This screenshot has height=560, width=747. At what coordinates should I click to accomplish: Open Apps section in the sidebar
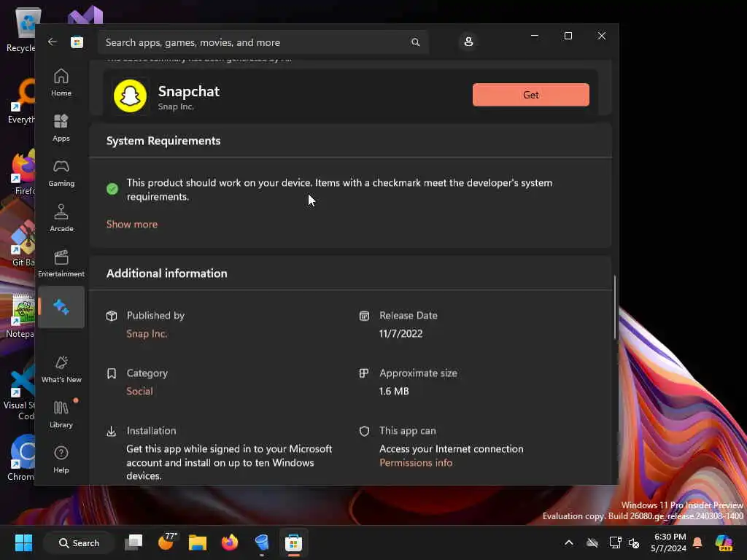point(61,128)
